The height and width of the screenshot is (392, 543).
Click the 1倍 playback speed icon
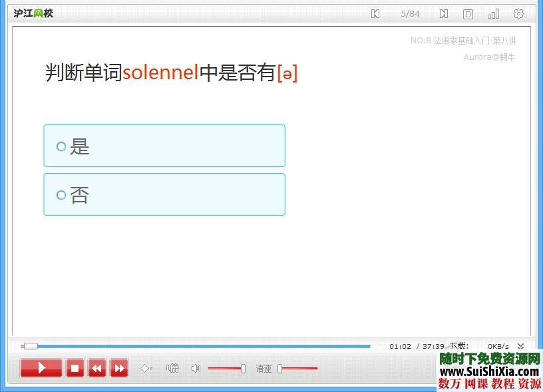(171, 367)
